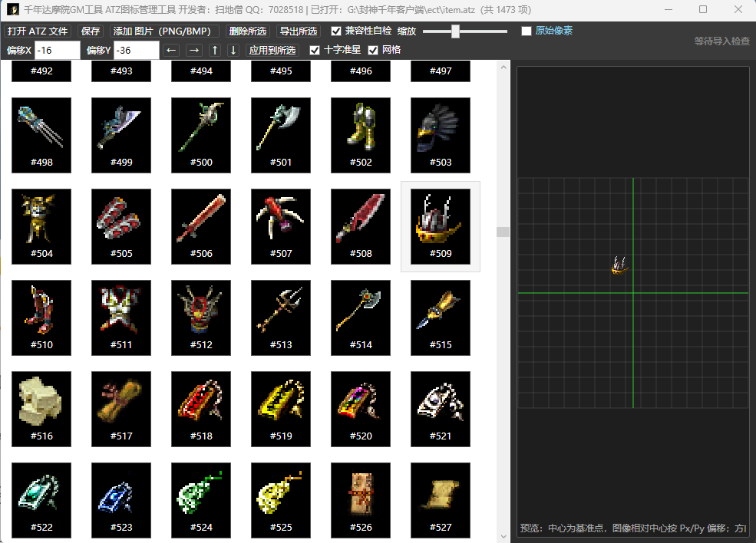This screenshot has width=756, height=543.
Task: Click the 保存 save button
Action: coord(91,31)
